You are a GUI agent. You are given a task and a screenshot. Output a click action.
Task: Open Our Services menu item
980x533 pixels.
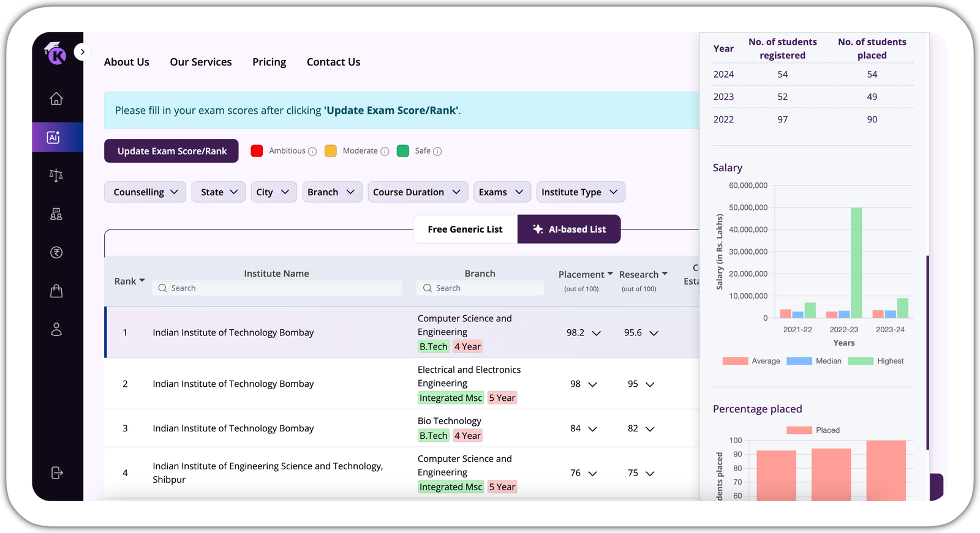tap(201, 62)
